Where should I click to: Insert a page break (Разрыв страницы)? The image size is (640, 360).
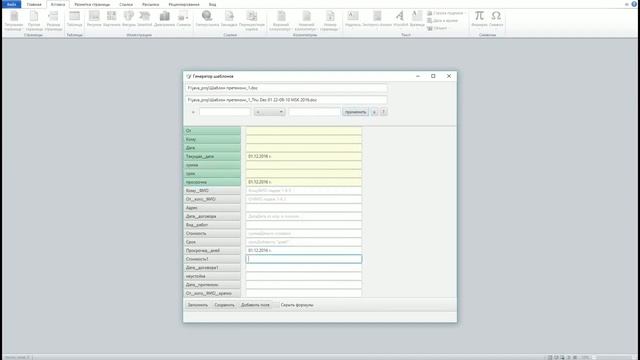53,21
